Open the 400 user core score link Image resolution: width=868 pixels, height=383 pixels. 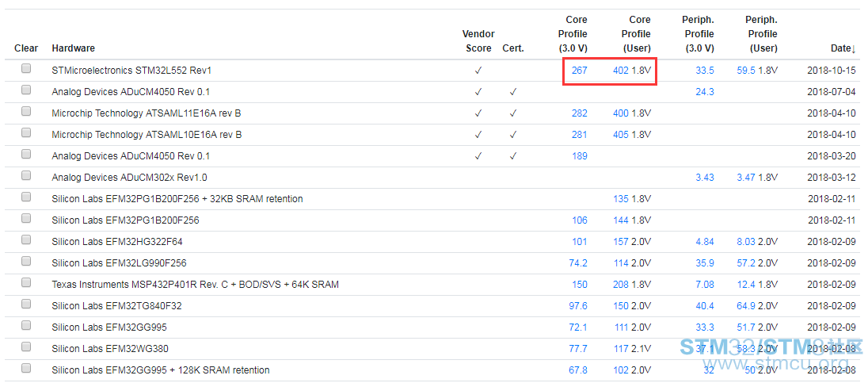(x=621, y=113)
